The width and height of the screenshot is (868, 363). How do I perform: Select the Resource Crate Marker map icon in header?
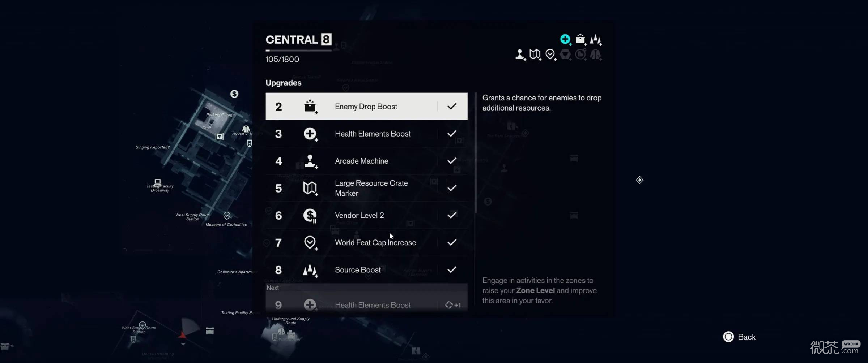tap(535, 55)
